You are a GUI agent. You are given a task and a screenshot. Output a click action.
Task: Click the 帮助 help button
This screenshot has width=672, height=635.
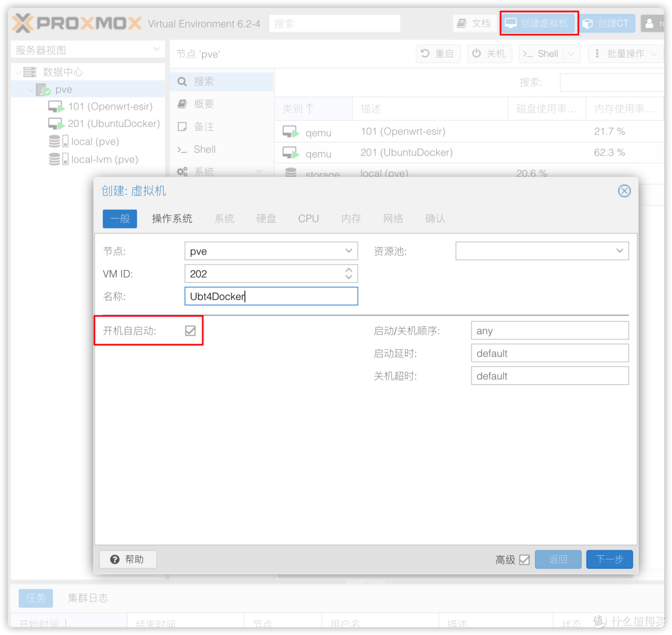coord(128,559)
